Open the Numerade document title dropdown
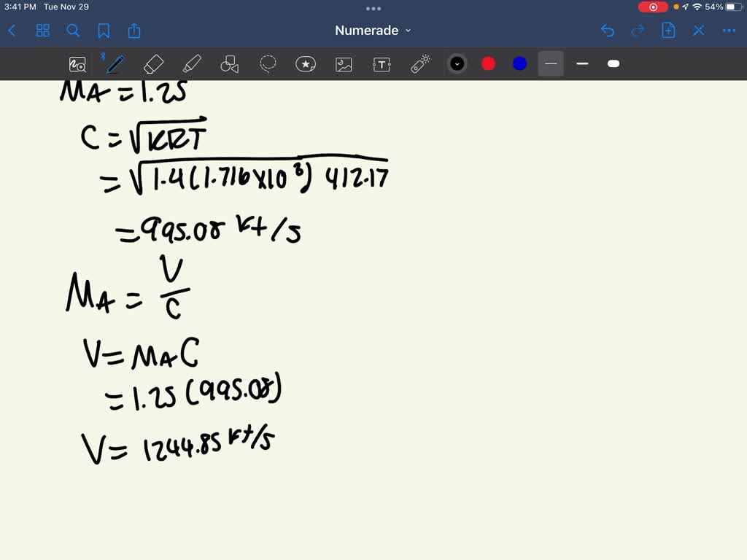Screen dimensions: 747x560 (x=373, y=31)
